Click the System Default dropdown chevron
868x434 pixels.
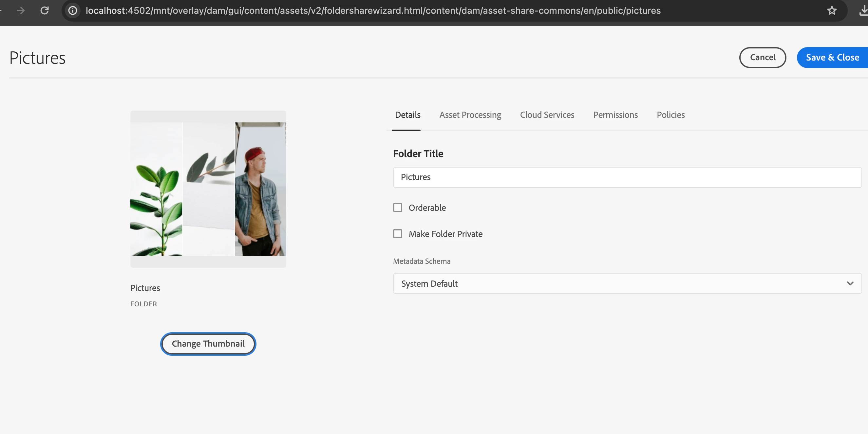[850, 283]
